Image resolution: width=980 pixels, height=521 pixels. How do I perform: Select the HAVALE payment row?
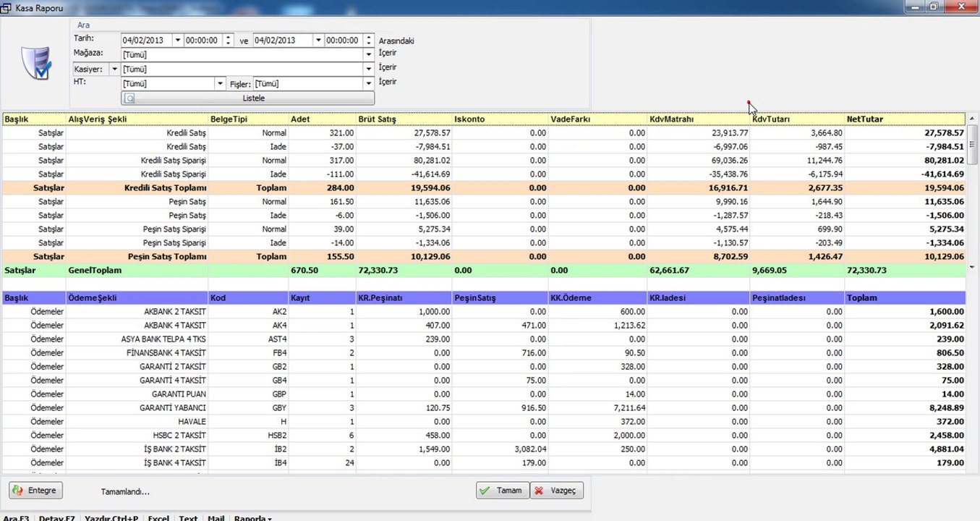pos(484,421)
